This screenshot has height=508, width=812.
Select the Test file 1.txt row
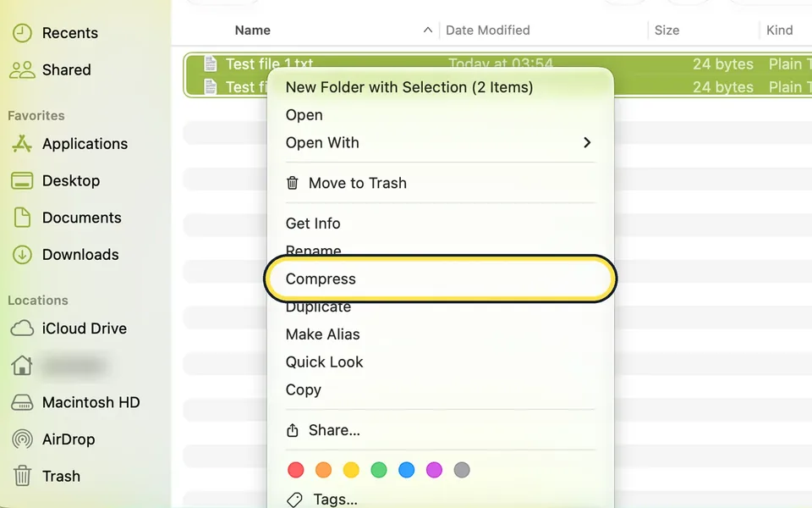[x=497, y=63]
